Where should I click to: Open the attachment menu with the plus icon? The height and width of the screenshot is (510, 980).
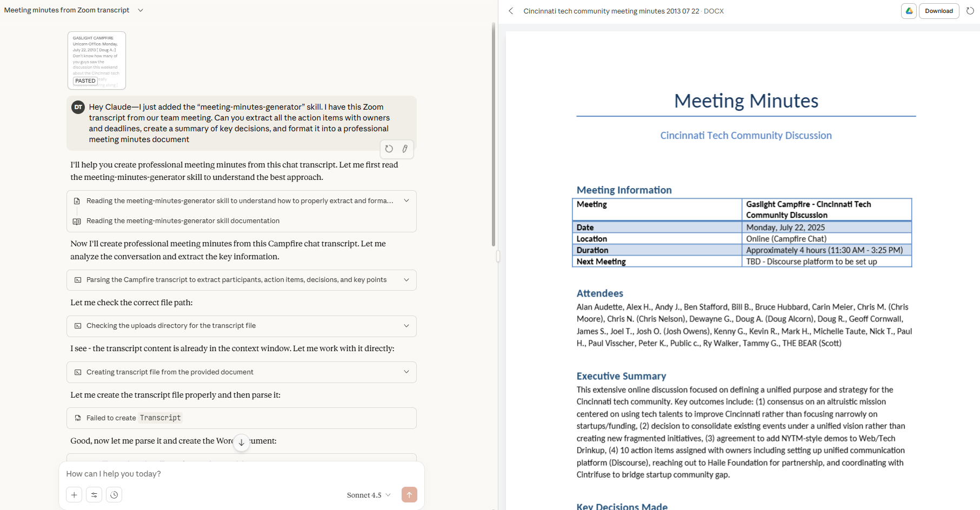(x=74, y=494)
